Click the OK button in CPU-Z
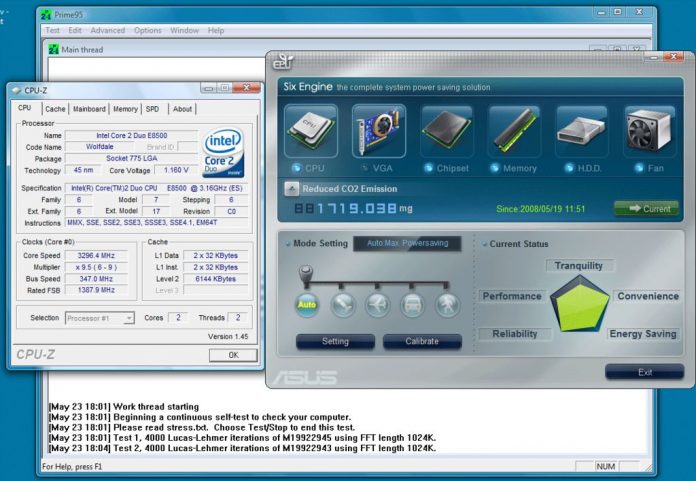The image size is (696, 481). pyautogui.click(x=233, y=355)
